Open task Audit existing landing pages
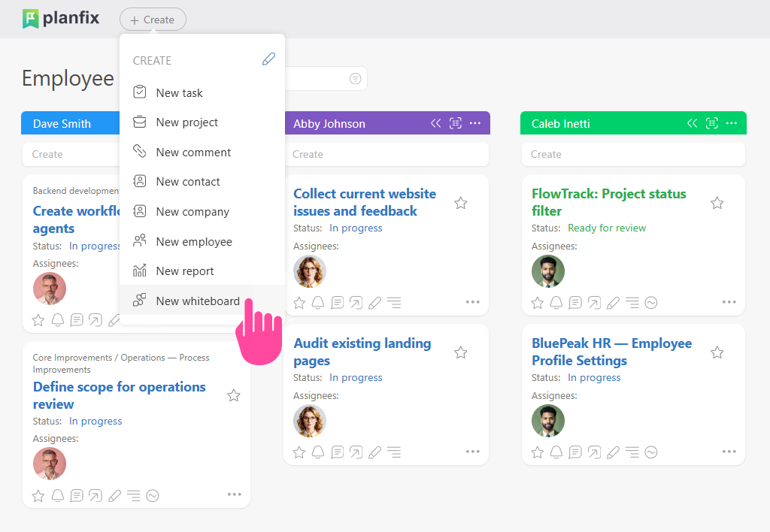Viewport: 770px width, 532px height. [362, 352]
